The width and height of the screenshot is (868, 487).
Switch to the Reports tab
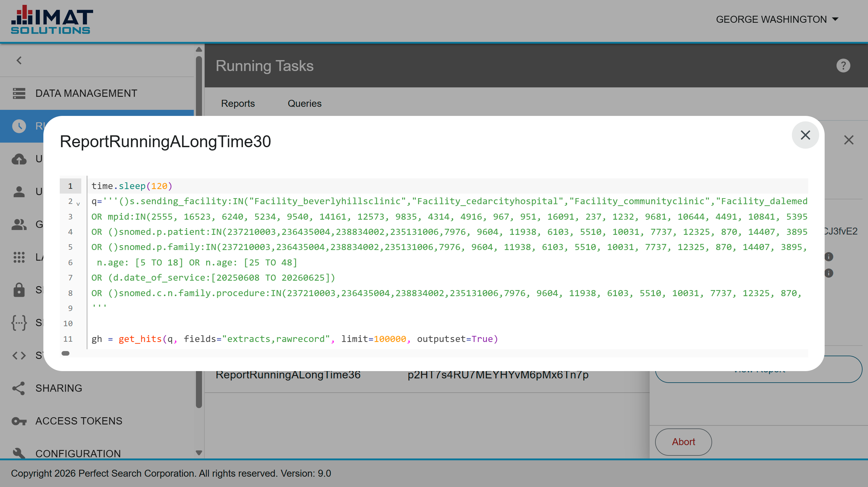tap(238, 103)
